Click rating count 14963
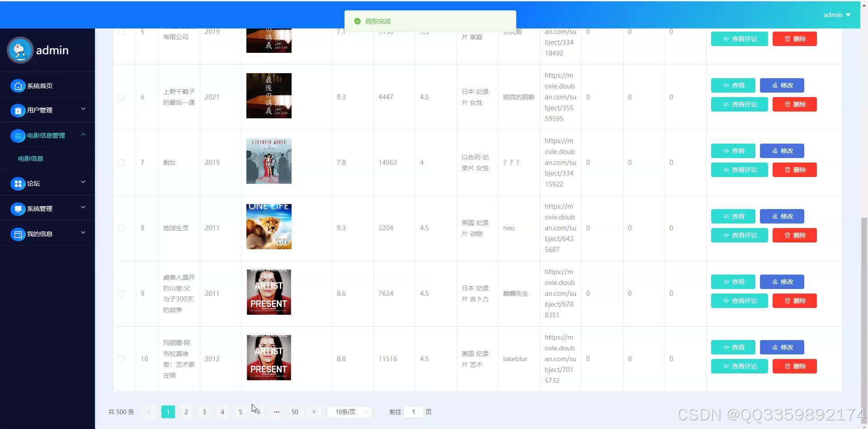The height and width of the screenshot is (429, 868). [388, 163]
